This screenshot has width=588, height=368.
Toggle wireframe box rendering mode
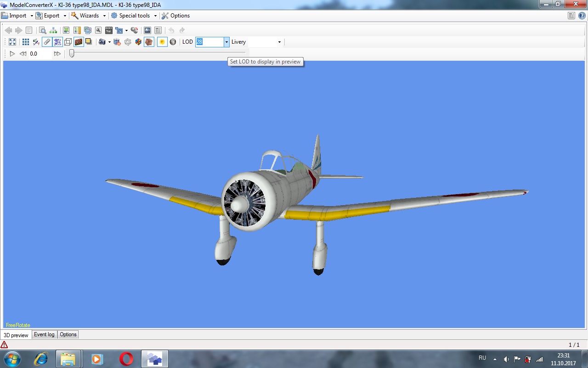[x=68, y=42]
